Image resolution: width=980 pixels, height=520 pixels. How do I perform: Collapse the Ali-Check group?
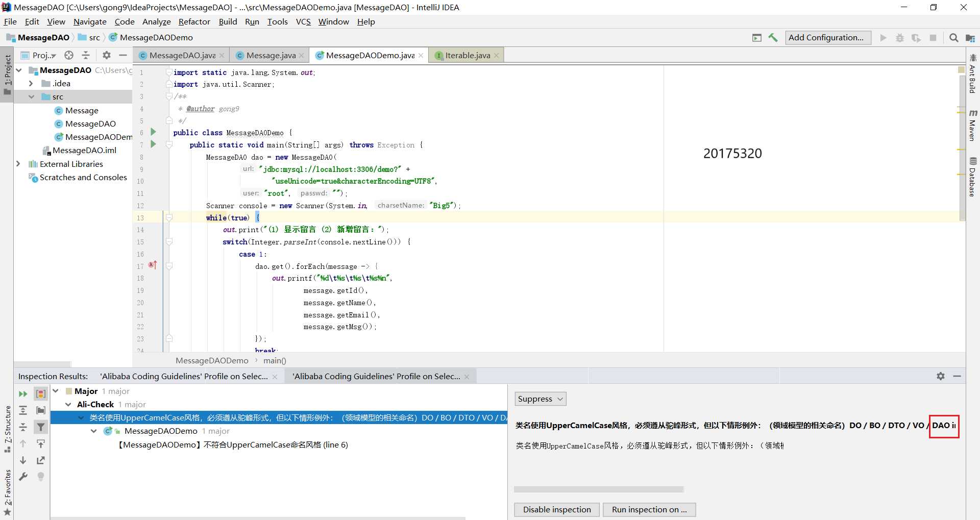pos(68,404)
